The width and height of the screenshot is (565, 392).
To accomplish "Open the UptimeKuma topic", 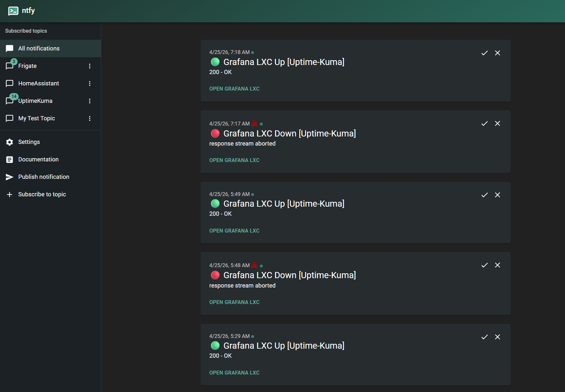I will [x=50, y=101].
